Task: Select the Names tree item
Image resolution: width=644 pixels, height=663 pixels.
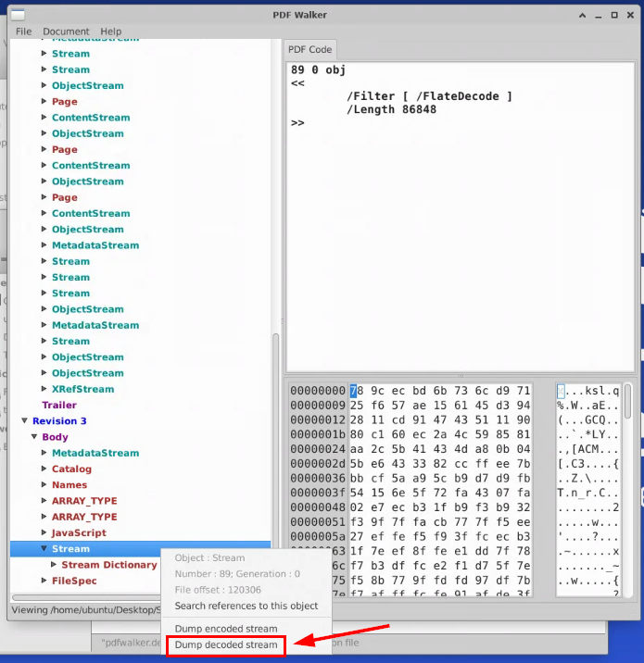Action: click(x=69, y=485)
